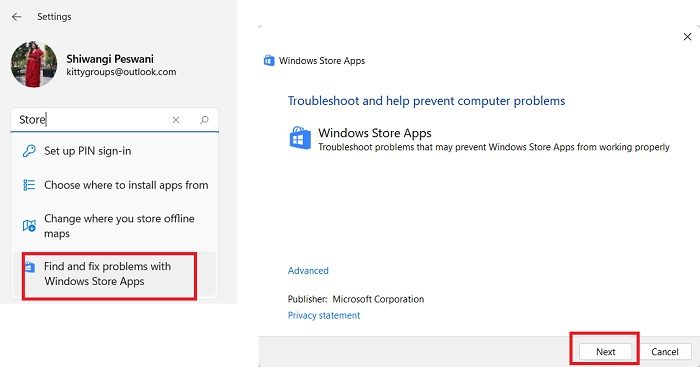Select the Windows Store Apps troubleshooter heading
Viewport: 700px width, 367px height.
point(375,133)
